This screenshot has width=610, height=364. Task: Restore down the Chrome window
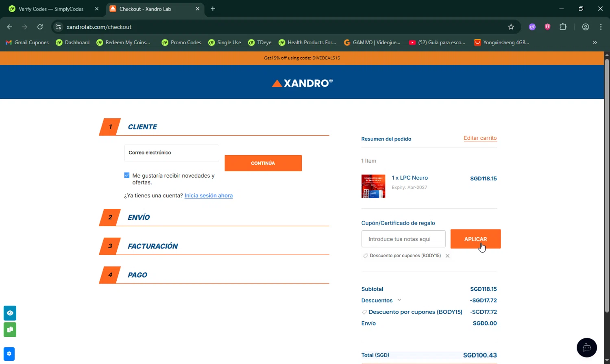[x=581, y=9]
